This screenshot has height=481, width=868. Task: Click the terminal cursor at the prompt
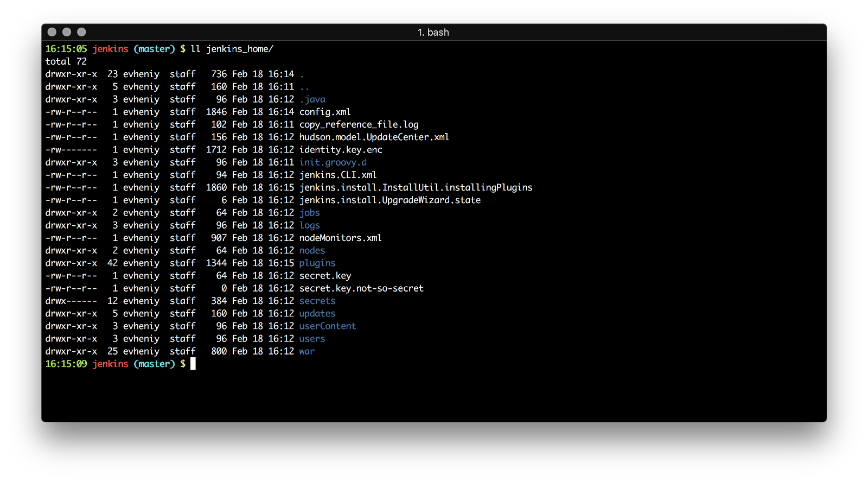click(193, 364)
